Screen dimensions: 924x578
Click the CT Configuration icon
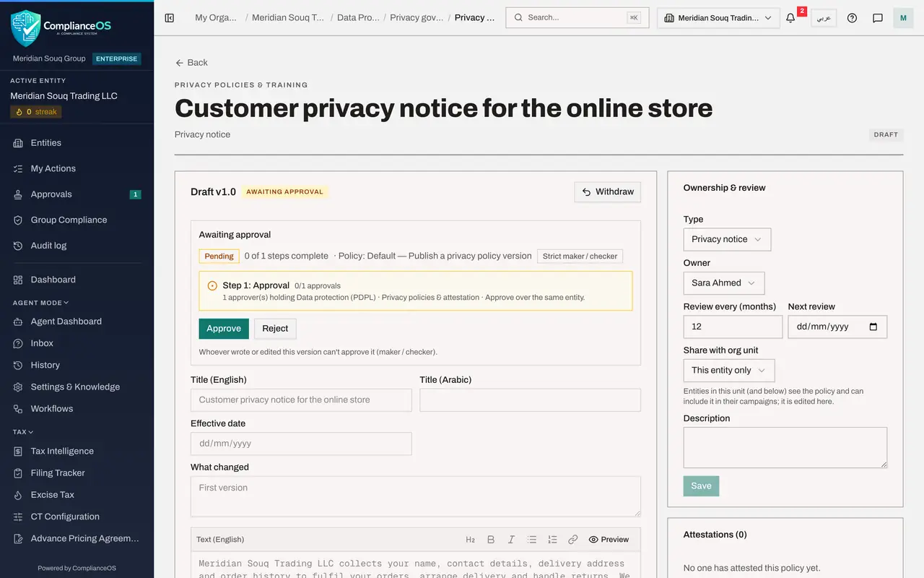point(18,517)
